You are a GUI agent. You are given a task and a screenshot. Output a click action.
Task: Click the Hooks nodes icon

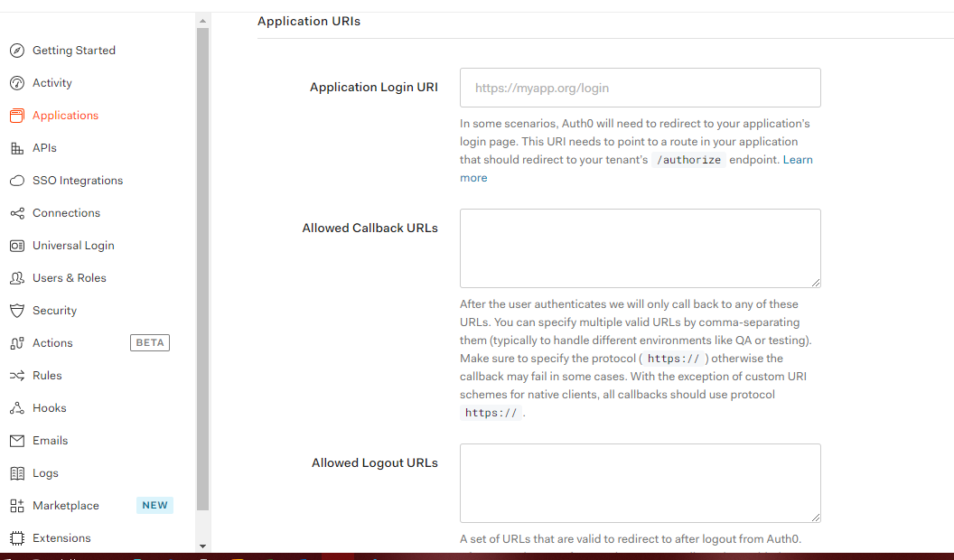[17, 408]
